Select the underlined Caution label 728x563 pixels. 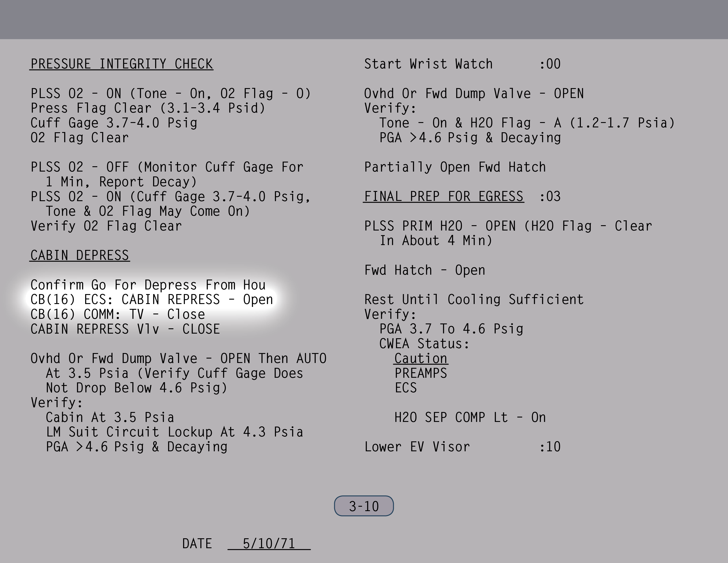421,359
